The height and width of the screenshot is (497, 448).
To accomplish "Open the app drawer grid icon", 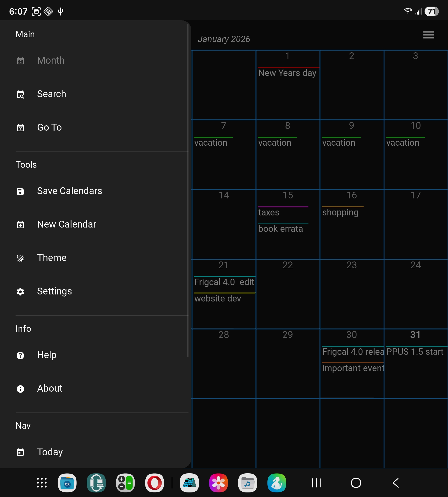I will [42, 483].
